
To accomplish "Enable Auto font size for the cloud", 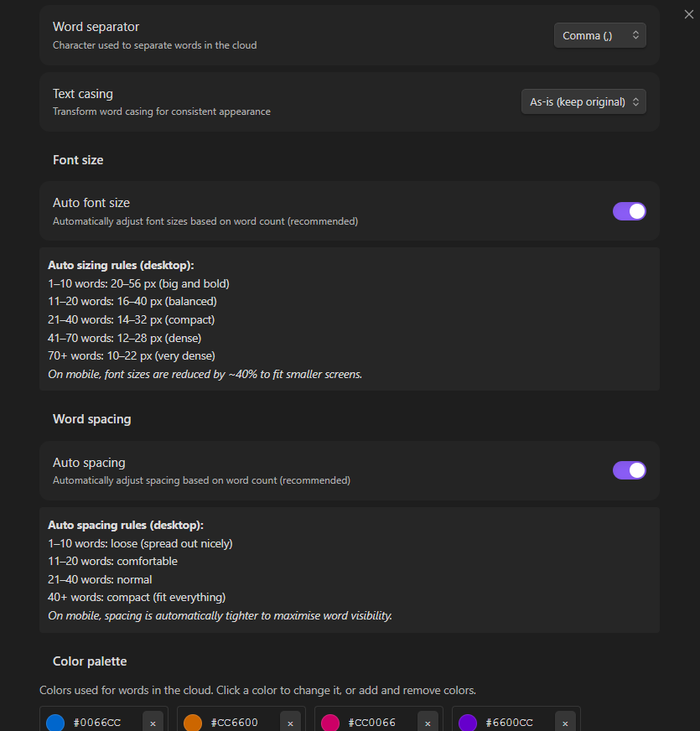I will tap(630, 211).
